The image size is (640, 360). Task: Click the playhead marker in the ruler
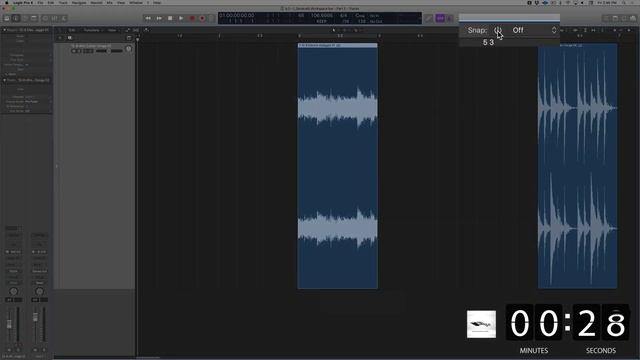138,39
